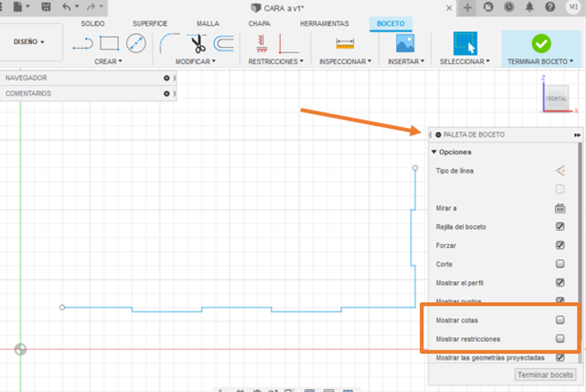The height and width of the screenshot is (392, 586).
Task: Open the MODIFICAR dropdown menu
Action: click(195, 61)
